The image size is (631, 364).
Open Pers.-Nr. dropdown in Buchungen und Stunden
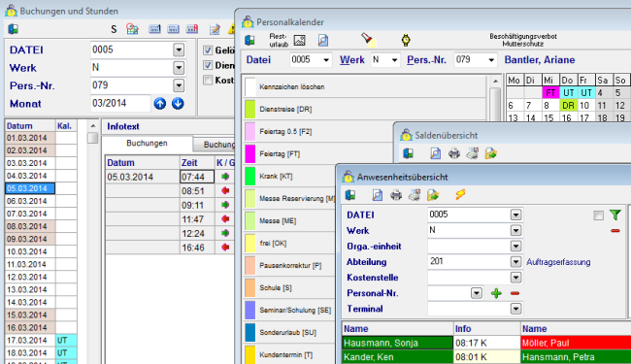(179, 85)
